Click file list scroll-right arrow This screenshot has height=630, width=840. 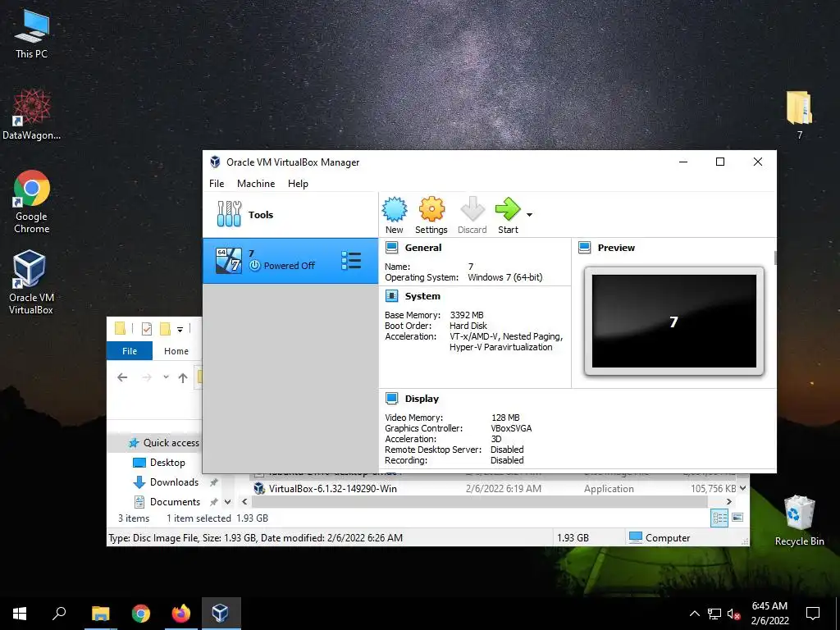[x=728, y=501]
